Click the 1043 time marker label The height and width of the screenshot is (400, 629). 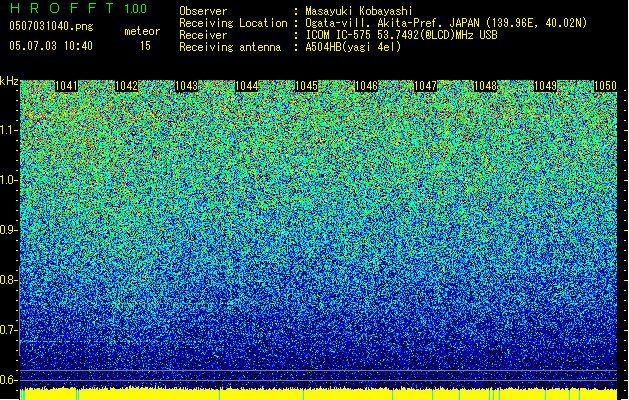pyautogui.click(x=187, y=86)
